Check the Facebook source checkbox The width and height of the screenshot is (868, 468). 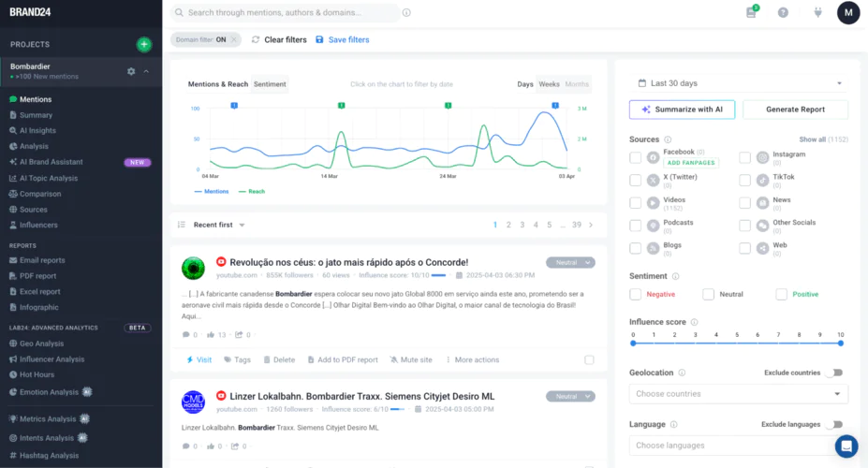[x=636, y=157]
